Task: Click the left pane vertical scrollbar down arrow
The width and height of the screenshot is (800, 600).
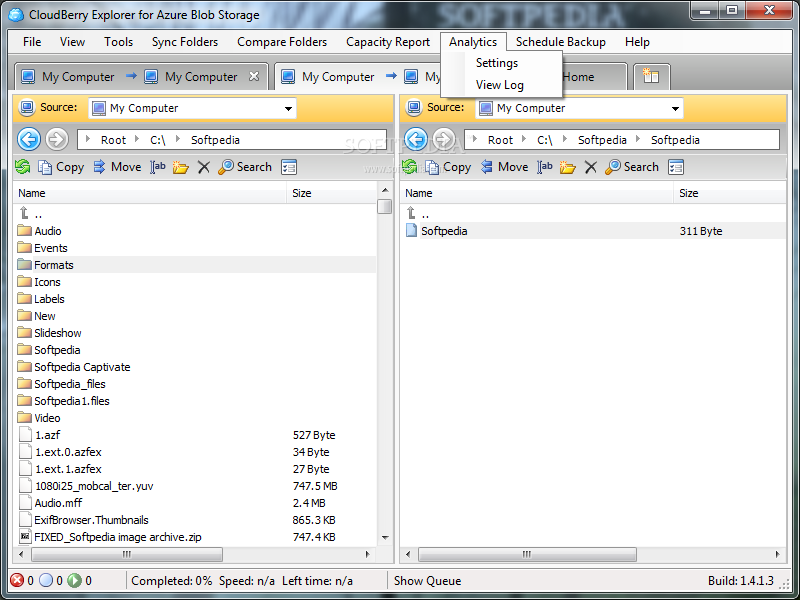Action: 385,537
